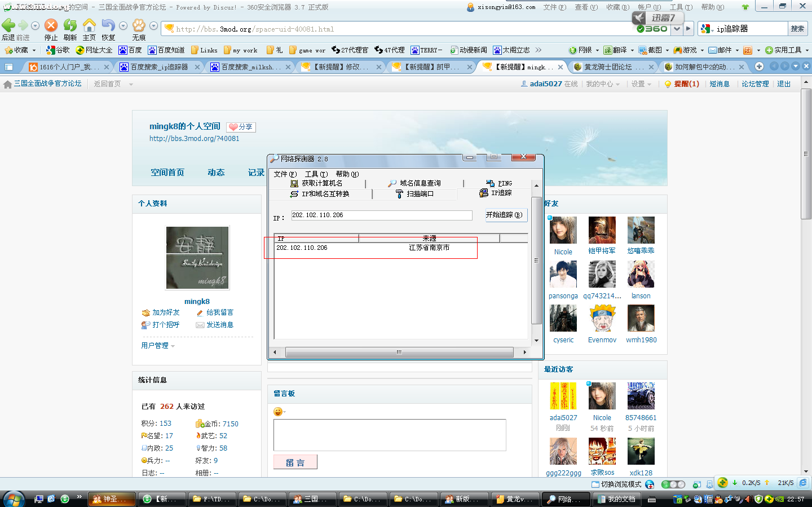This screenshot has height=507, width=812.
Task: Expand the 收藏 favorites dropdown
Action: (20, 50)
